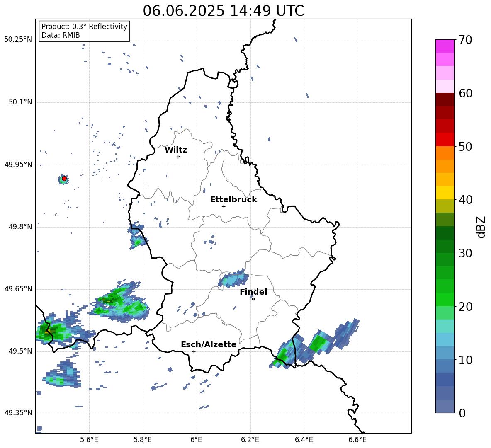Image resolution: width=491 pixels, height=448 pixels.
Task: Click the Data: RMIB label
Action: pos(61,35)
